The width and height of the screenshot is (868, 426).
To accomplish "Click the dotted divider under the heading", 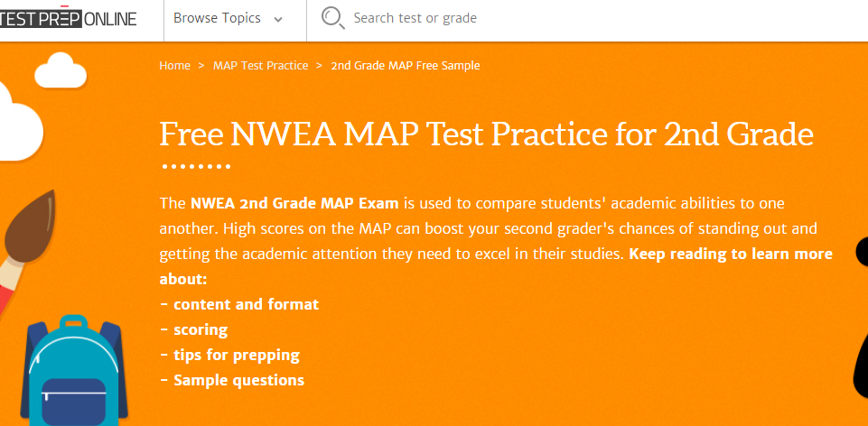I will pos(195,167).
